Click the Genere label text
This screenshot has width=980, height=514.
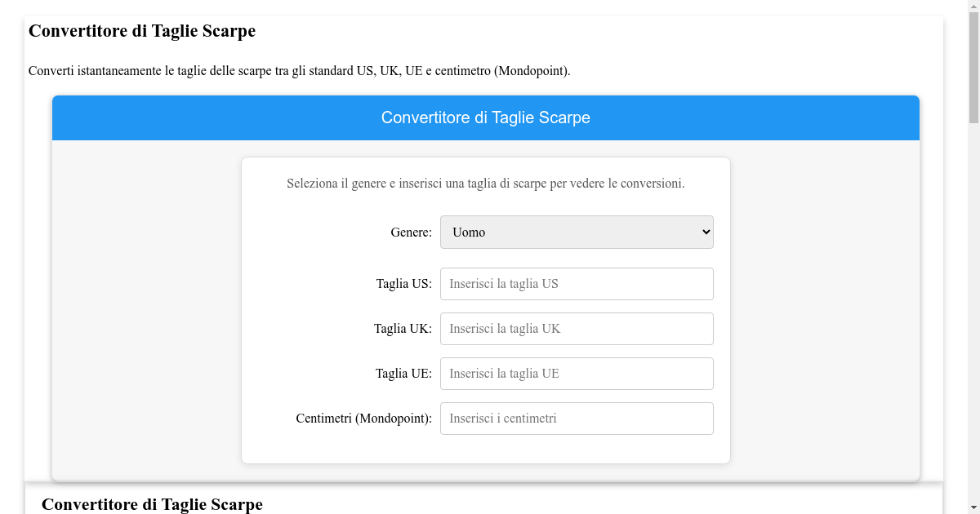point(410,232)
